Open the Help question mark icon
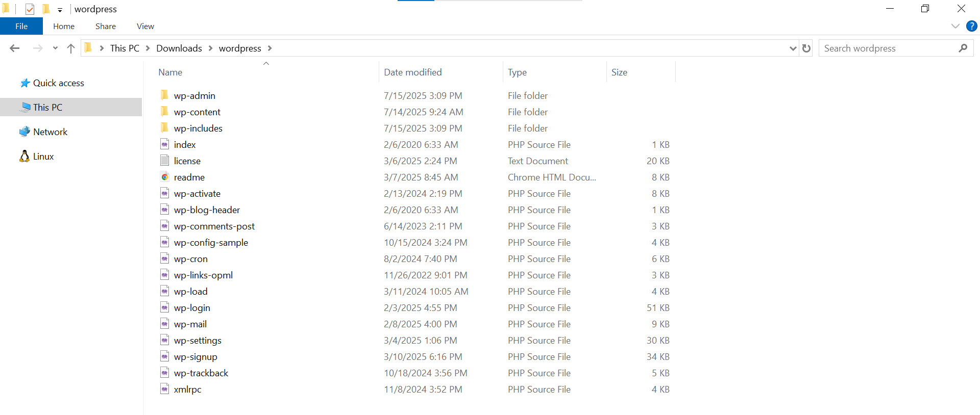 coord(971,26)
